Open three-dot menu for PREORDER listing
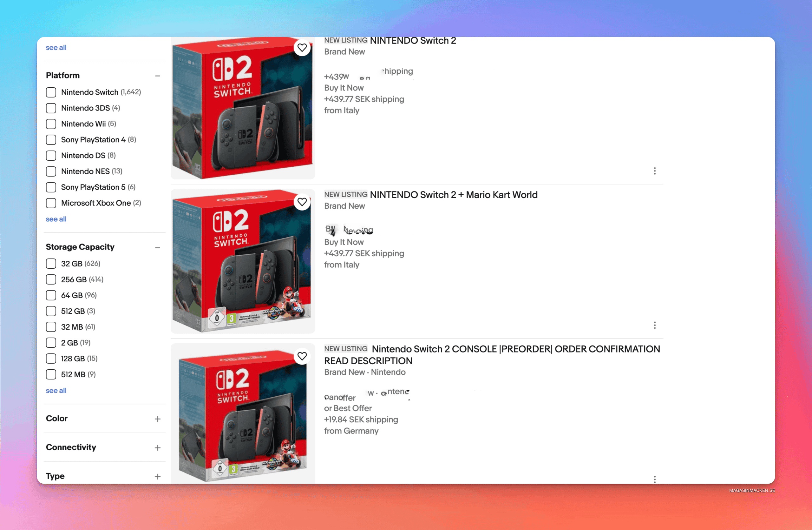This screenshot has width=812, height=530. coord(654,479)
